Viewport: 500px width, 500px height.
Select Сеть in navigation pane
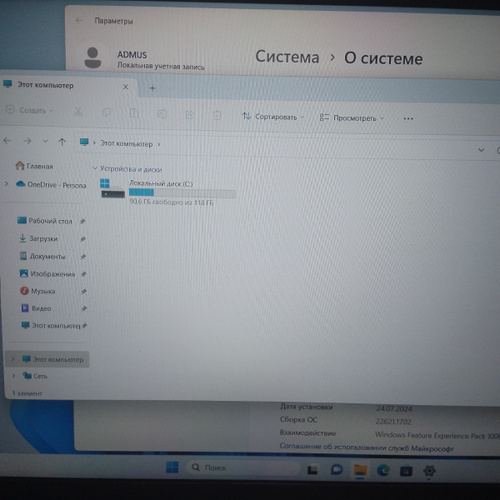click(x=35, y=376)
